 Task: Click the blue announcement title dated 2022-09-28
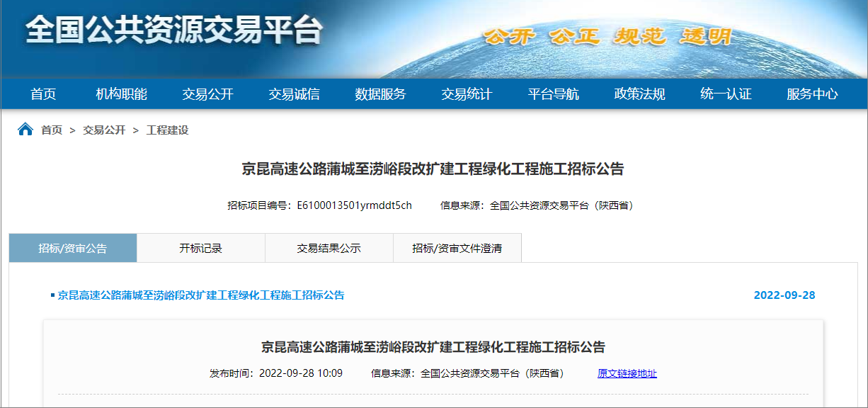pos(201,295)
